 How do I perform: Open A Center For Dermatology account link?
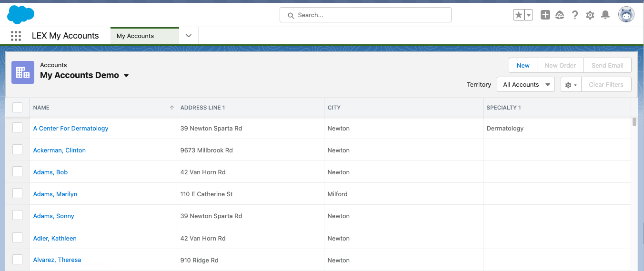pos(71,128)
